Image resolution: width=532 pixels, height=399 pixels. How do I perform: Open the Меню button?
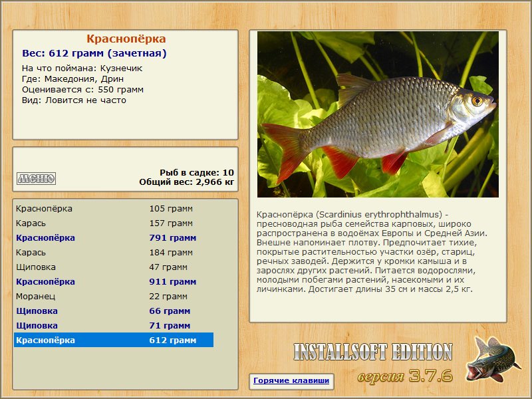point(37,178)
